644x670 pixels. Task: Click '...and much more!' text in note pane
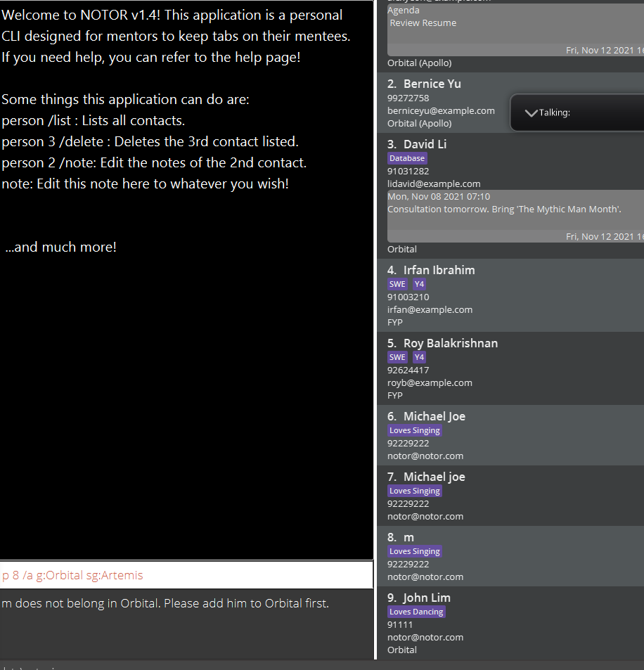(x=60, y=247)
